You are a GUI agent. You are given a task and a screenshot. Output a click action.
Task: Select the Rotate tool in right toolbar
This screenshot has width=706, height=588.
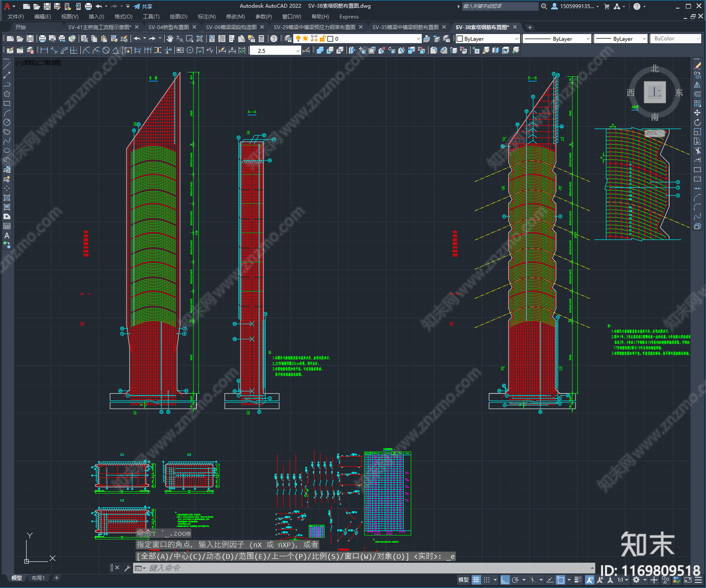(697, 122)
